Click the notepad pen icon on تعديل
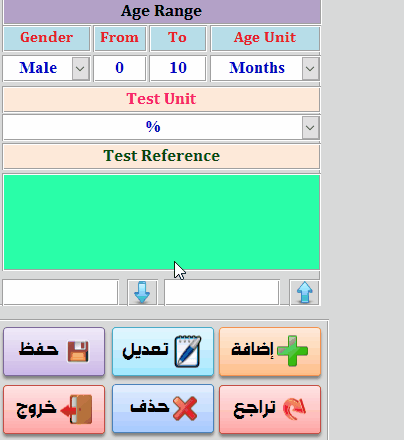 click(x=188, y=351)
